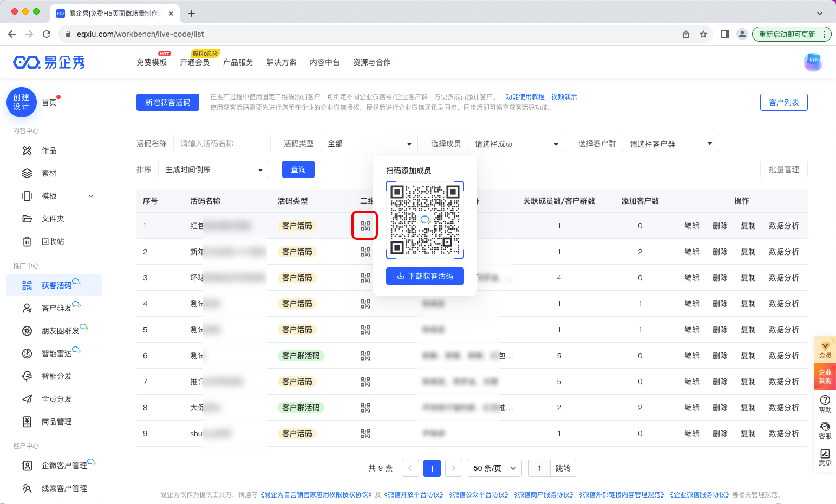Open 资源与合作 in the top menu
This screenshot has height=504, width=836.
(x=372, y=62)
